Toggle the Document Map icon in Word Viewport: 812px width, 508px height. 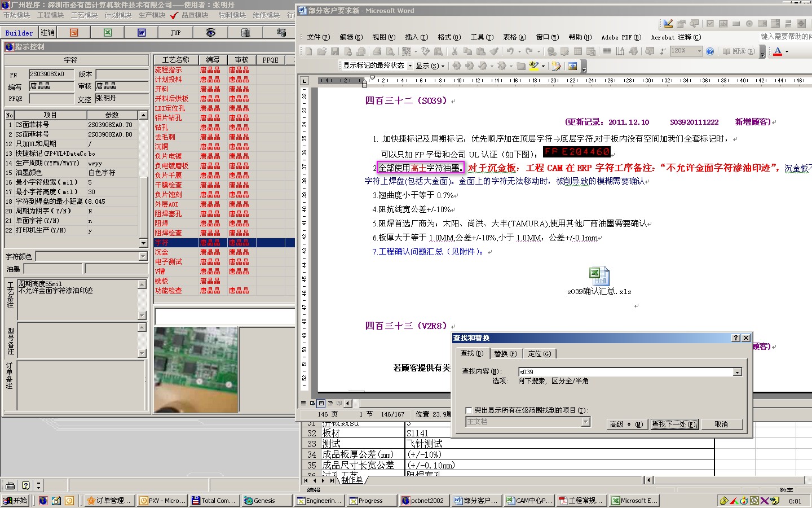[650, 51]
